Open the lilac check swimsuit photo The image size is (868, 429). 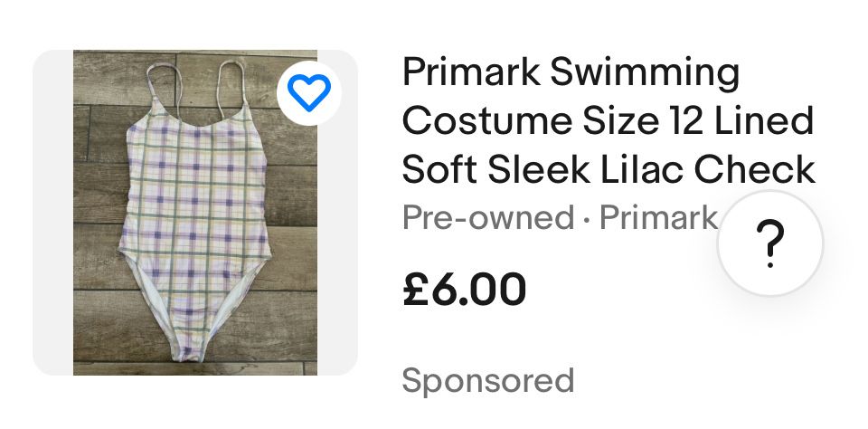(x=195, y=213)
